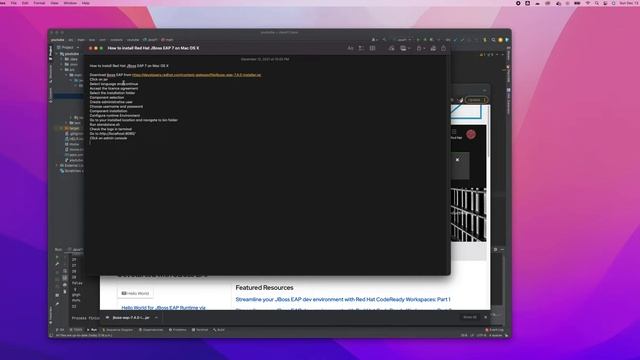Viewport: 640px width, 360px height.
Task: Open the hamburger menu on Red Hat page
Action: tap(454, 132)
